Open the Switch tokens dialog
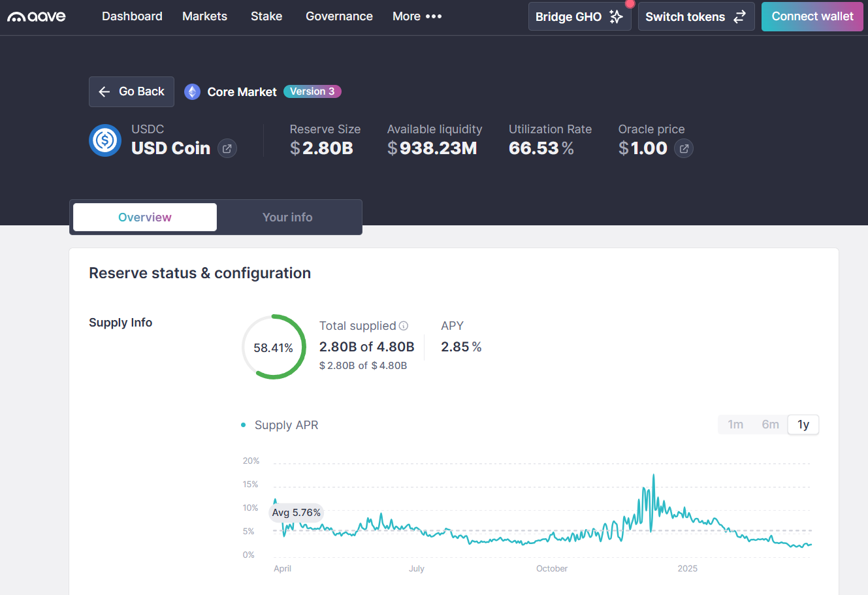The image size is (868, 595). 696,16
